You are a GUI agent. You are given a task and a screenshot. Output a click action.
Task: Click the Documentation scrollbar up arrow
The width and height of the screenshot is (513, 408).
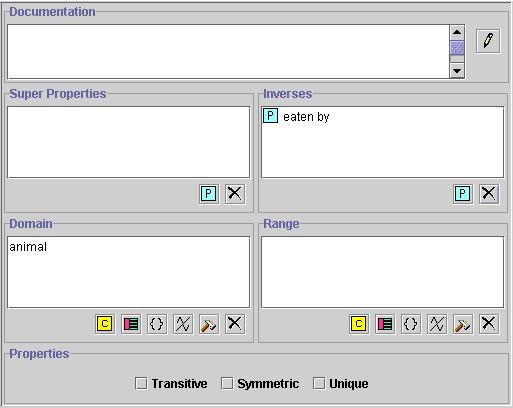457,32
